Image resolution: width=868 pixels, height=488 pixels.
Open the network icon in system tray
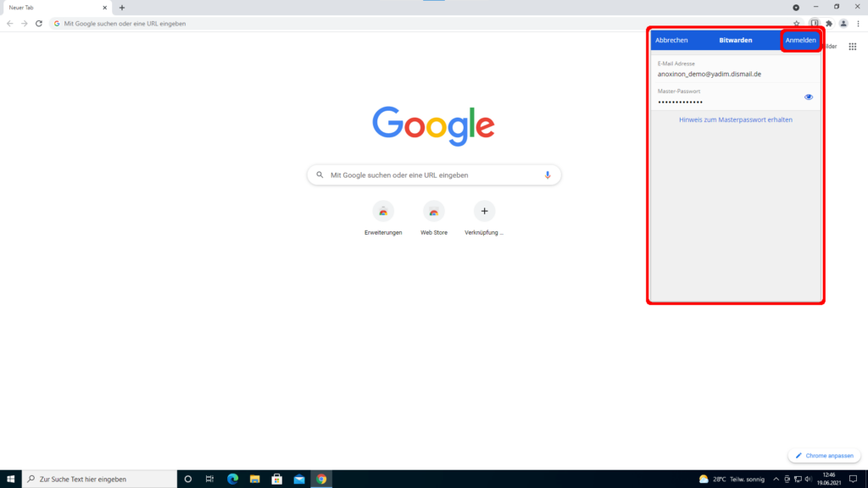coord(798,480)
